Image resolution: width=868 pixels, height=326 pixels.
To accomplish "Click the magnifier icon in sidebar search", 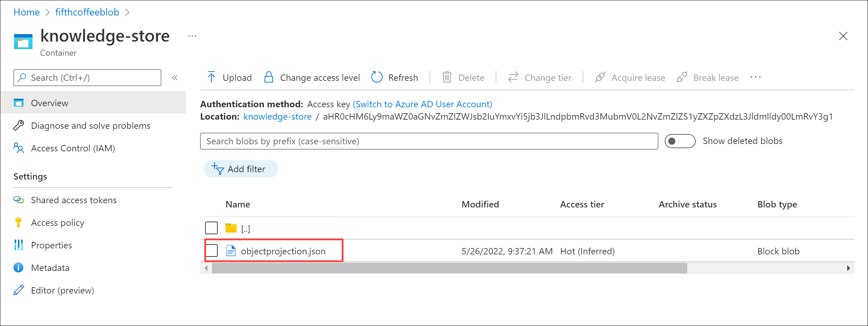I will 22,77.
